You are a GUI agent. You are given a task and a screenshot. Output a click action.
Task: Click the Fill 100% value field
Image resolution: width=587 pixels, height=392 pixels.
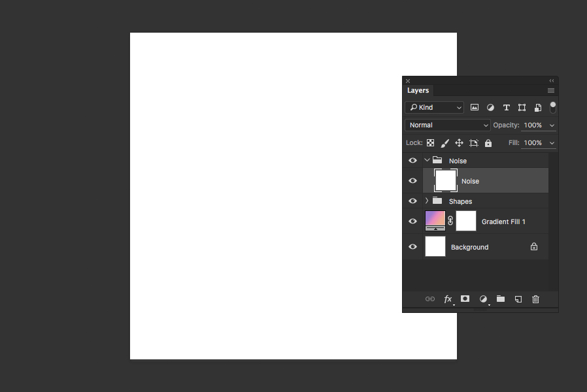tap(533, 143)
